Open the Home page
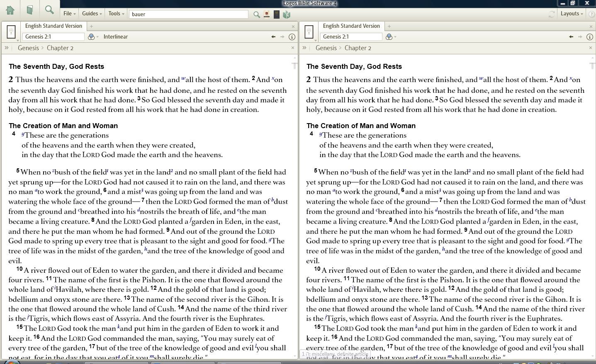The height and width of the screenshot is (364, 596). pyautogui.click(x=10, y=10)
